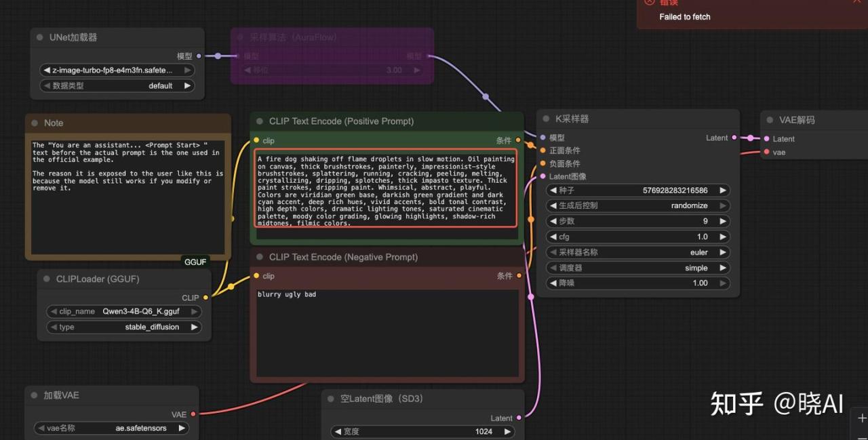Open the 采样器名称 euler dropdown
This screenshot has height=440, width=868.
[637, 252]
